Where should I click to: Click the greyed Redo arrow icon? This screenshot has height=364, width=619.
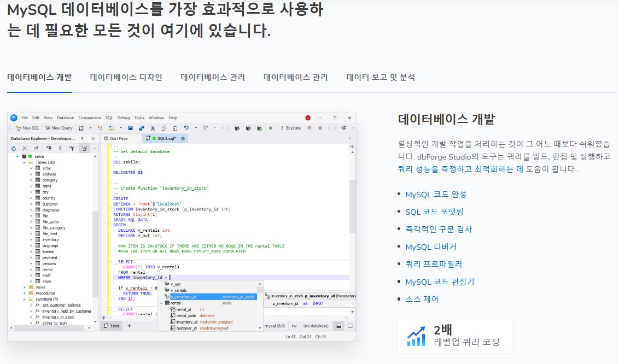[205, 128]
